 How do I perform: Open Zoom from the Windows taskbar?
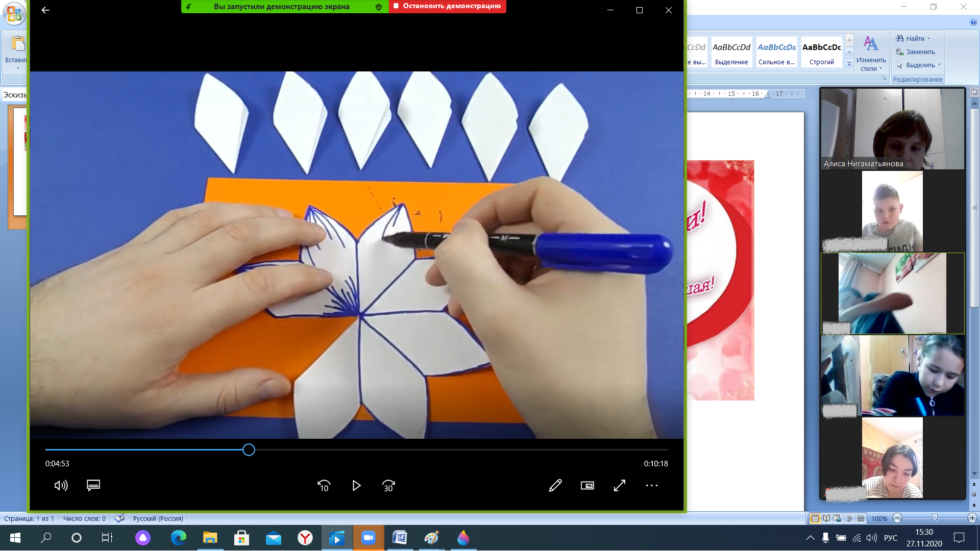click(x=368, y=538)
